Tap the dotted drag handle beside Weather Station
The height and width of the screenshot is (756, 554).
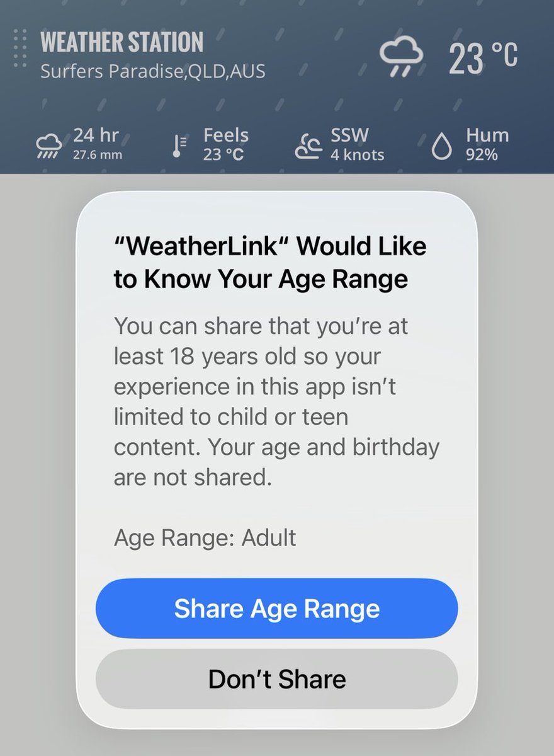coord(20,49)
